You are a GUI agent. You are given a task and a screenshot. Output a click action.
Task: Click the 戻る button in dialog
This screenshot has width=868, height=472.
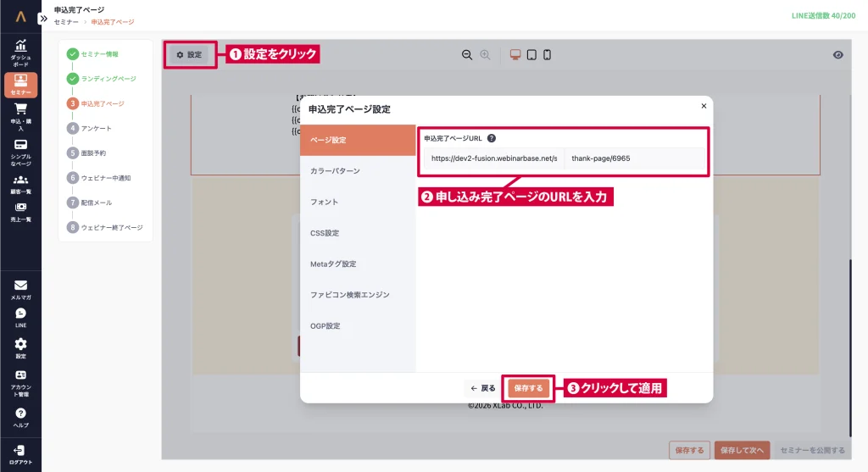pos(483,388)
